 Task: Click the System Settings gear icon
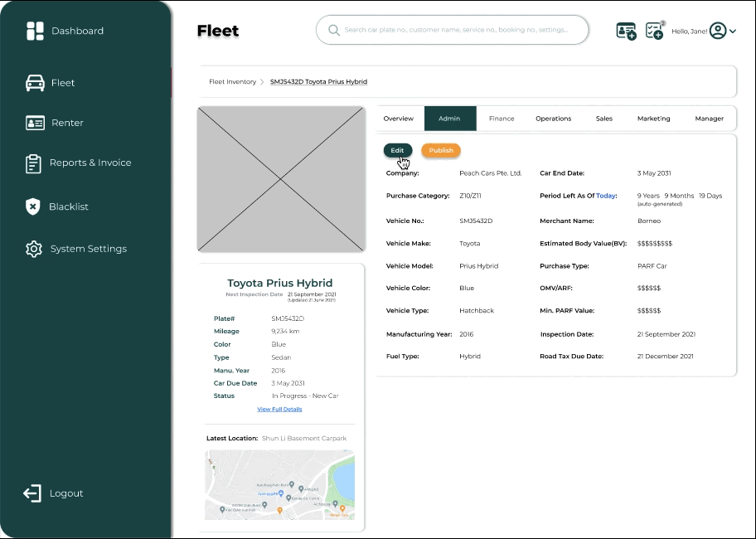(34, 249)
